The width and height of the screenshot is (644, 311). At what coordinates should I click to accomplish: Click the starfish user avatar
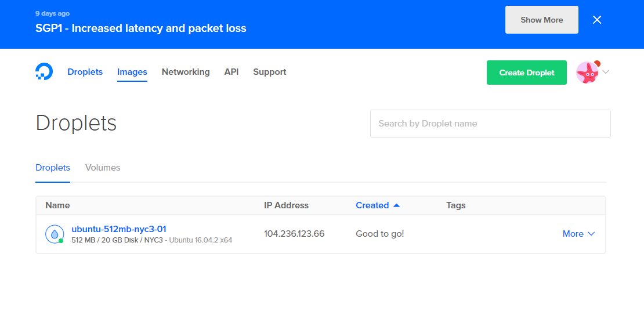pos(587,73)
